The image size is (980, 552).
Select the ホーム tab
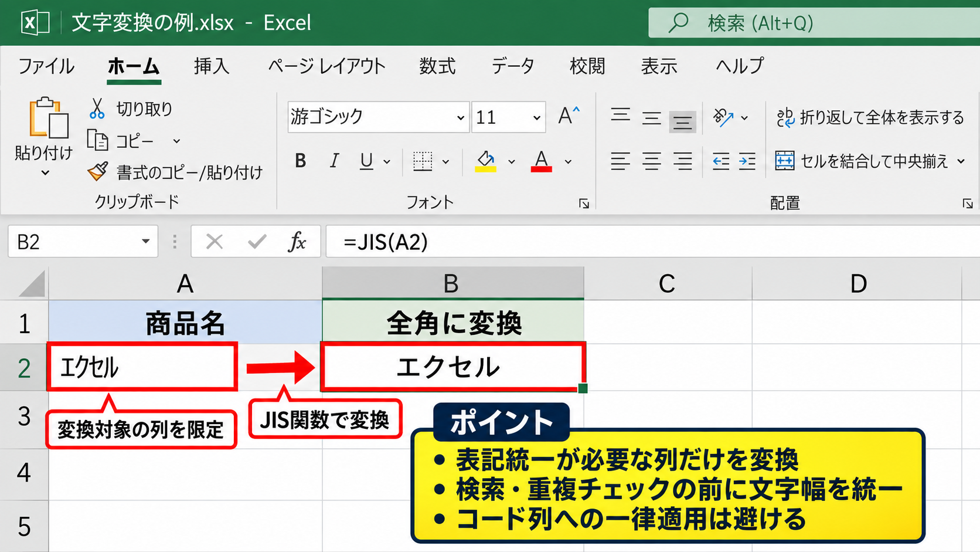pyautogui.click(x=134, y=66)
